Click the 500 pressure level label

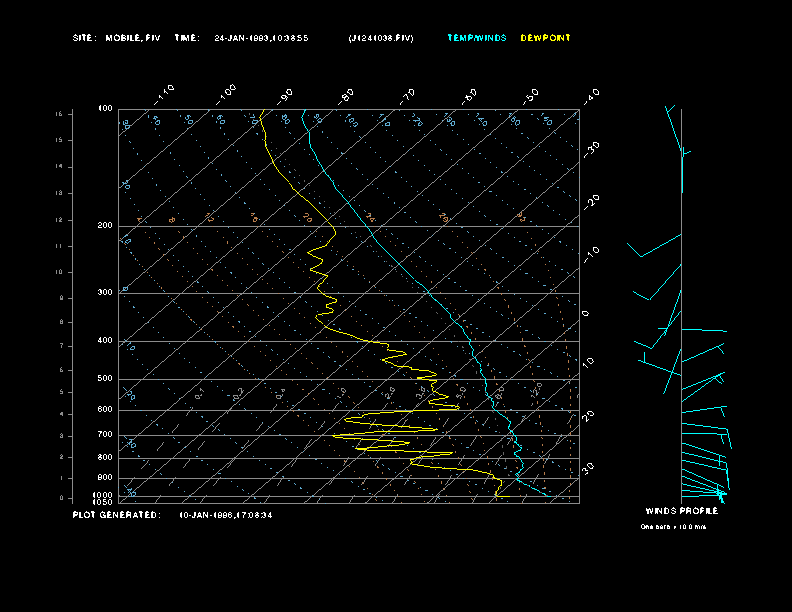pos(105,379)
